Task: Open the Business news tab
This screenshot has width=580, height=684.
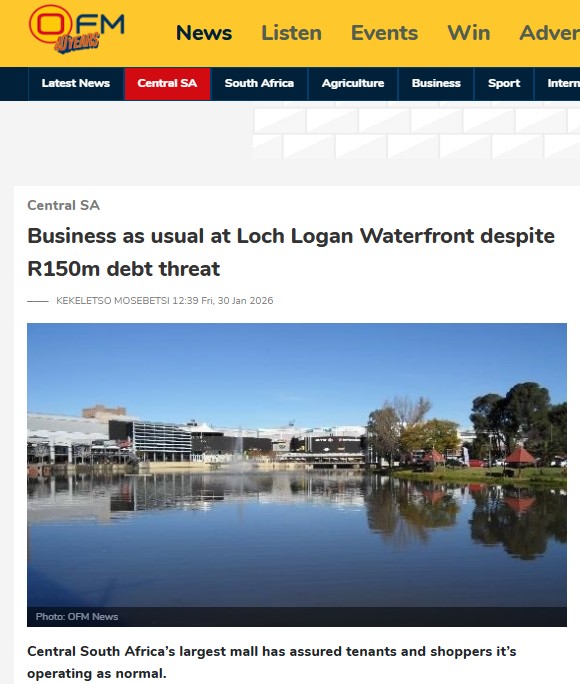Action: (x=436, y=83)
